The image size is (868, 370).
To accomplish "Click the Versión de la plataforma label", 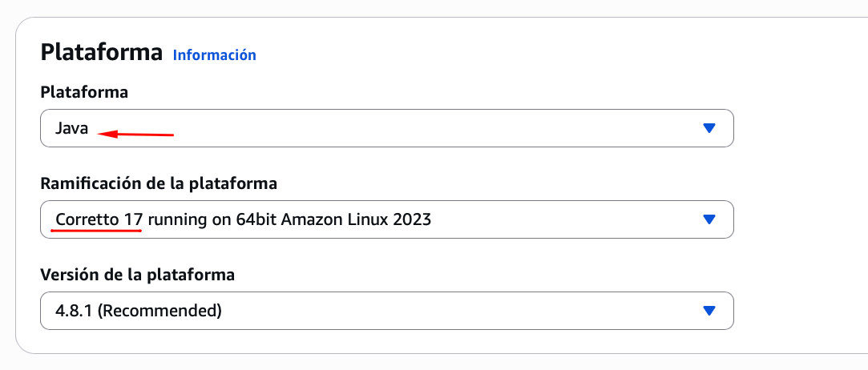I will 137,275.
